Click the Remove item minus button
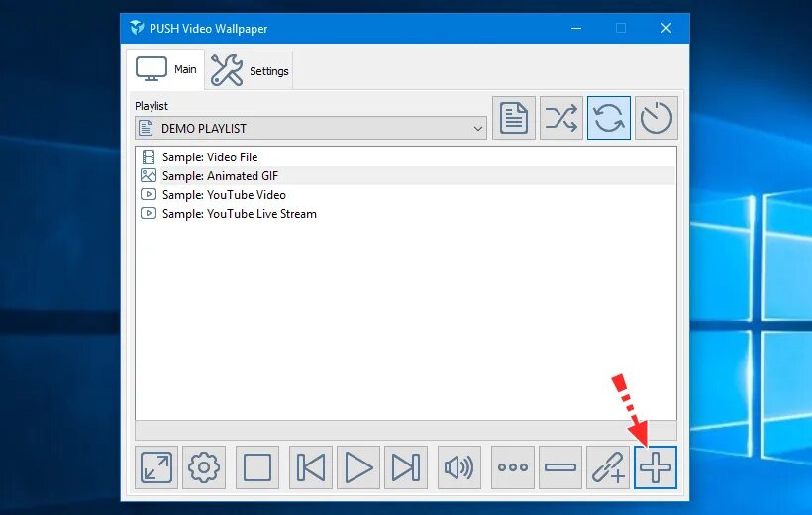 point(560,467)
